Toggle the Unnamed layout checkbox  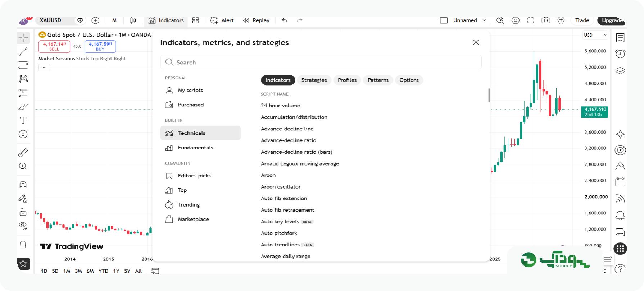pyautogui.click(x=444, y=20)
